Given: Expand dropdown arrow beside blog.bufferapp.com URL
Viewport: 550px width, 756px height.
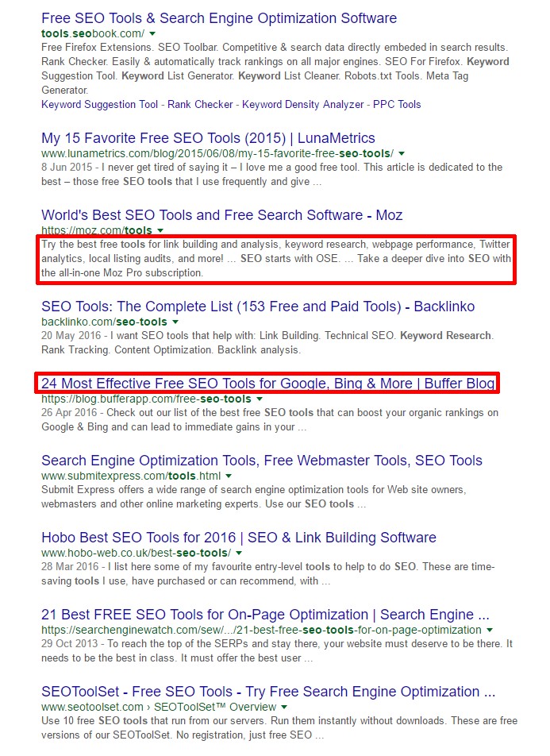Looking at the screenshot, I should pyautogui.click(x=260, y=399).
